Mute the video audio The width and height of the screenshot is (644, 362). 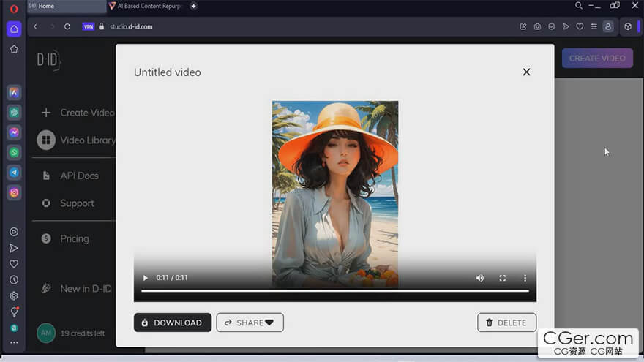[479, 278]
